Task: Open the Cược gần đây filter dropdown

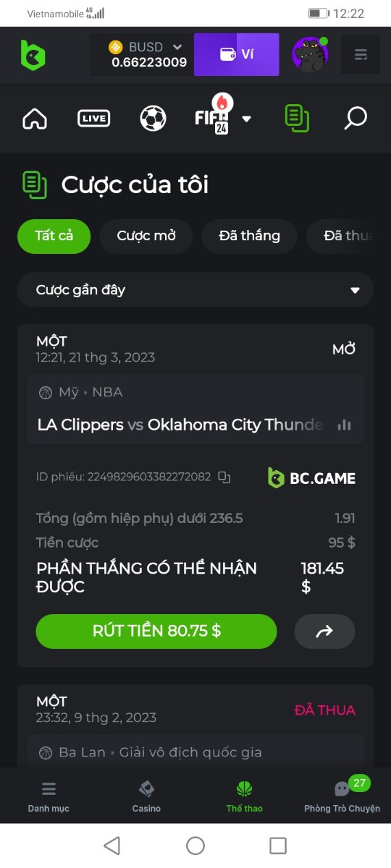Action: click(195, 290)
